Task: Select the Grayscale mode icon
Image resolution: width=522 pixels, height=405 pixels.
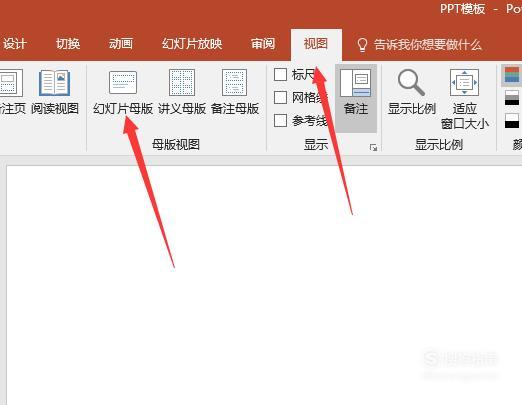Action: tap(512, 98)
